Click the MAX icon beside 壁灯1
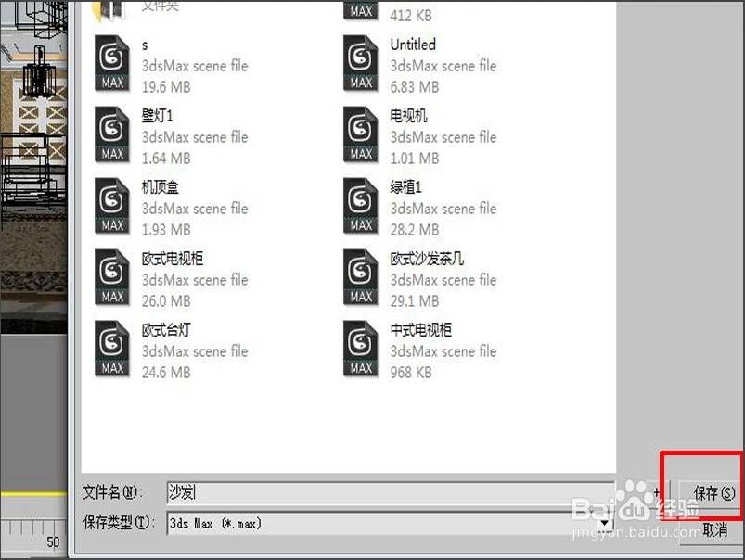The width and height of the screenshot is (745, 560). click(x=112, y=134)
